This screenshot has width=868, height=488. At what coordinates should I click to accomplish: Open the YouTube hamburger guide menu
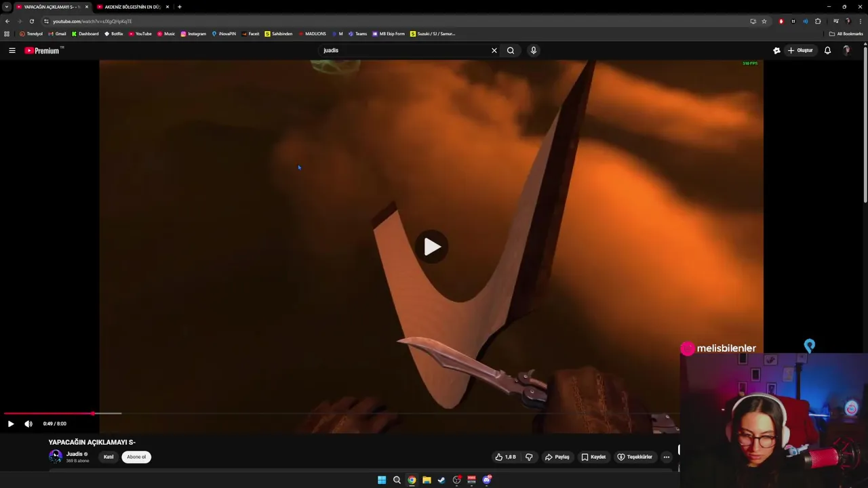(12, 50)
